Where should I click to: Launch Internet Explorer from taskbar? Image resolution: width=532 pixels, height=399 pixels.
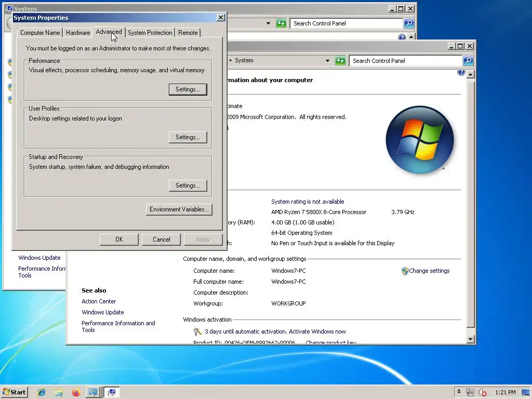pyautogui.click(x=42, y=393)
